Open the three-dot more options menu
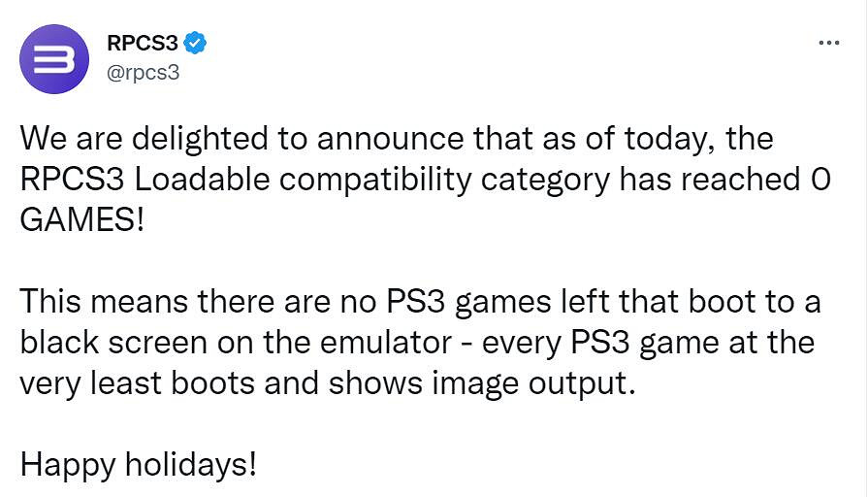The width and height of the screenshot is (868, 497). pos(828,44)
